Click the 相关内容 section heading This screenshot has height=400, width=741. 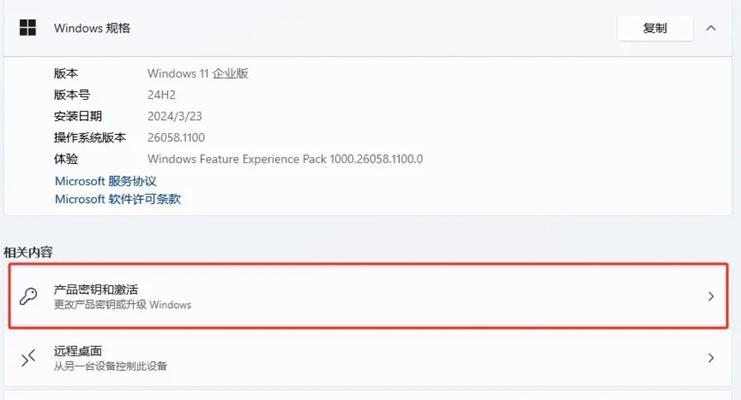point(28,252)
